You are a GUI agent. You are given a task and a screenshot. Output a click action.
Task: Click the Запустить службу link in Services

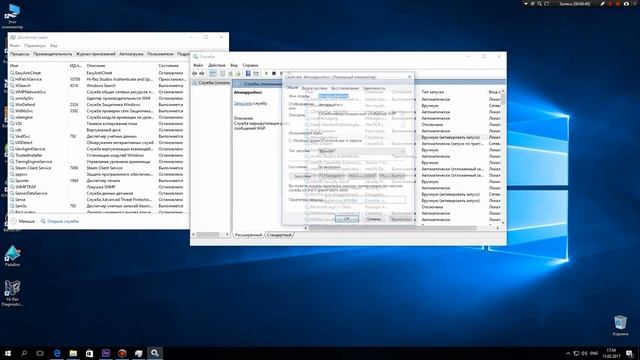click(x=250, y=104)
